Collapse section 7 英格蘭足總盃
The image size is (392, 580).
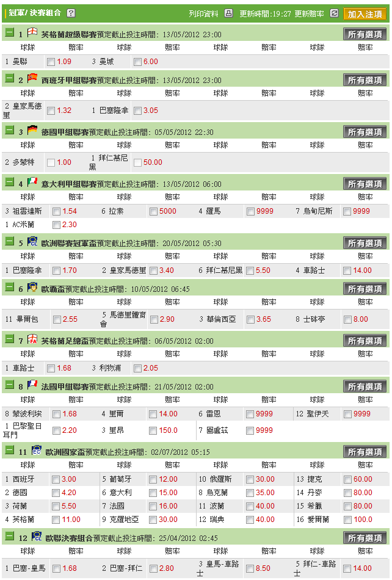10,339
